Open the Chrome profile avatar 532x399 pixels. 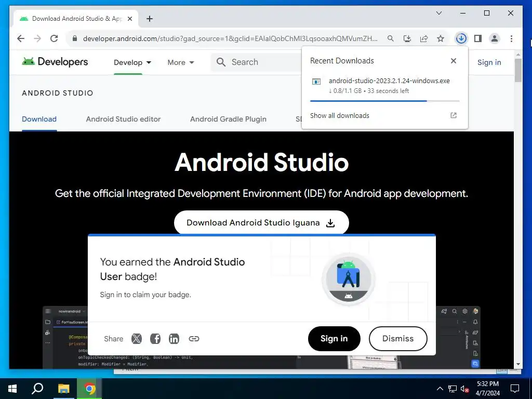coord(495,38)
